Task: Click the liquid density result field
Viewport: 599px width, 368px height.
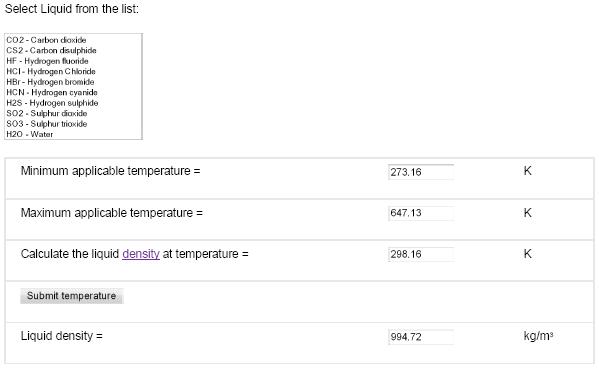Action: point(421,337)
